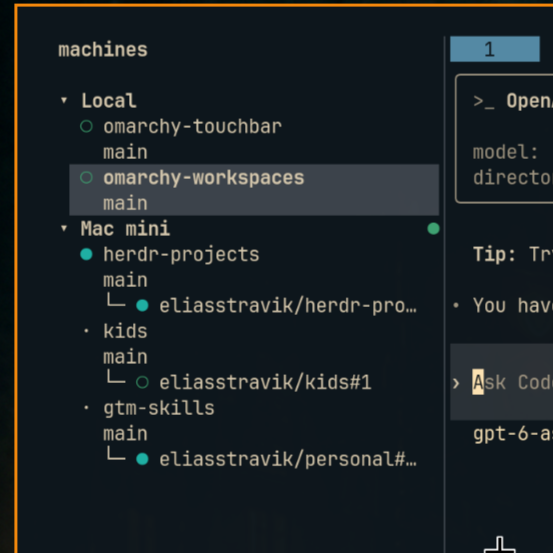Select the gtm-skills project

(159, 408)
